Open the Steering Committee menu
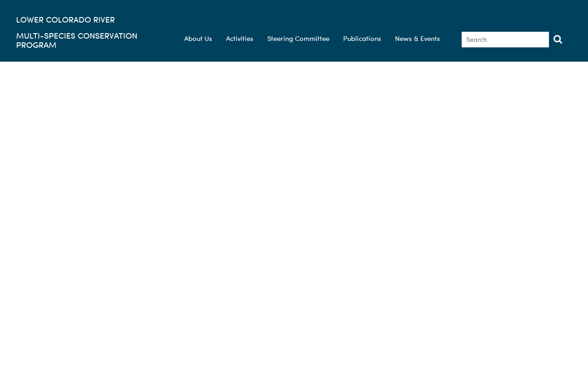The height and width of the screenshot is (368, 588). 298,39
